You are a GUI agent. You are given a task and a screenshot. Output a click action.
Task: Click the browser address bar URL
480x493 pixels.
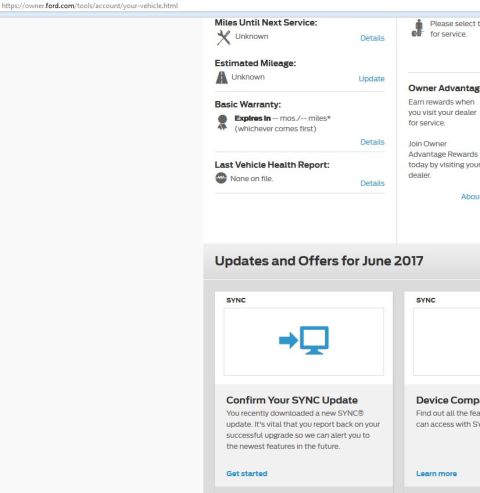tap(90, 6)
